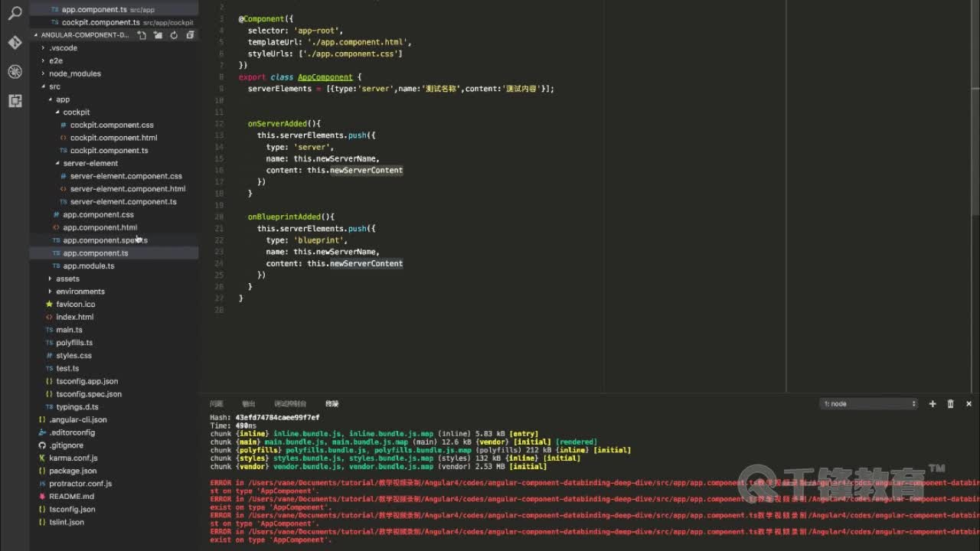Open server-element.component.css file
This screenshot has width=980, height=551.
[x=126, y=176]
